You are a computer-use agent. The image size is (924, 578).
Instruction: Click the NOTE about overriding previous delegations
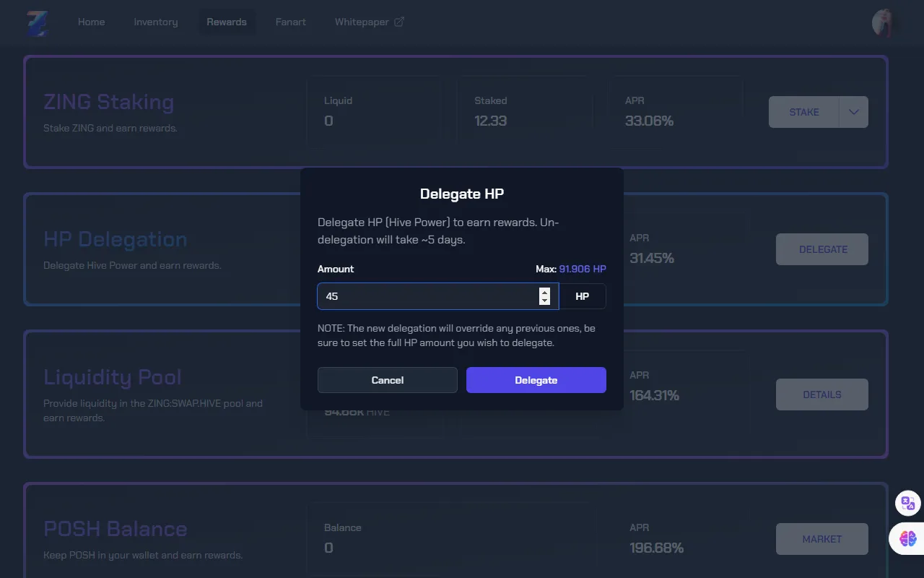tap(456, 335)
